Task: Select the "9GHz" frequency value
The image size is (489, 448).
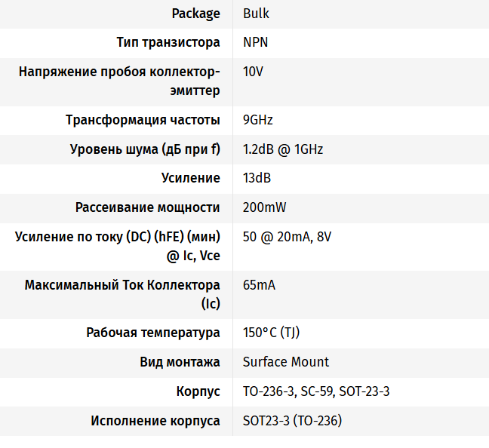Action: click(257, 120)
